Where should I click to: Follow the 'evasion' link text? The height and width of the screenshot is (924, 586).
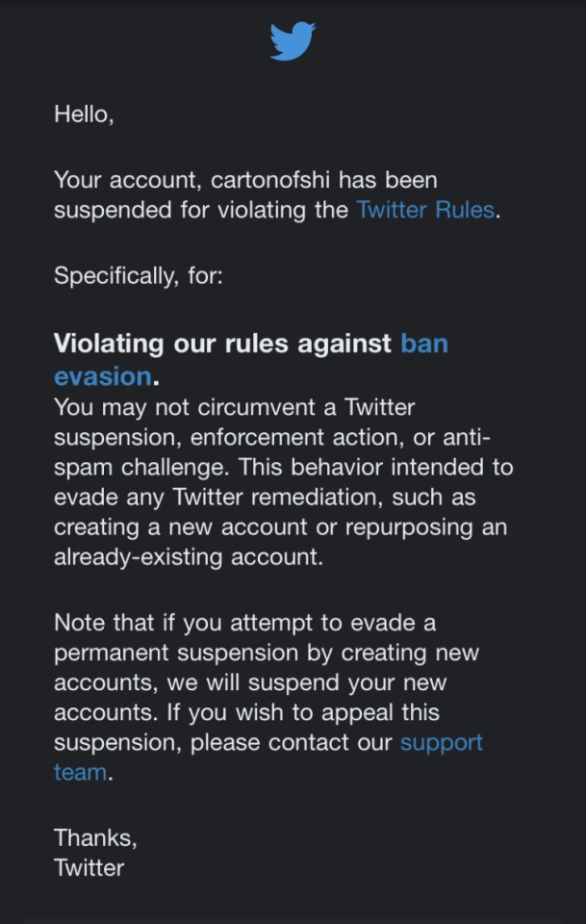point(103,376)
